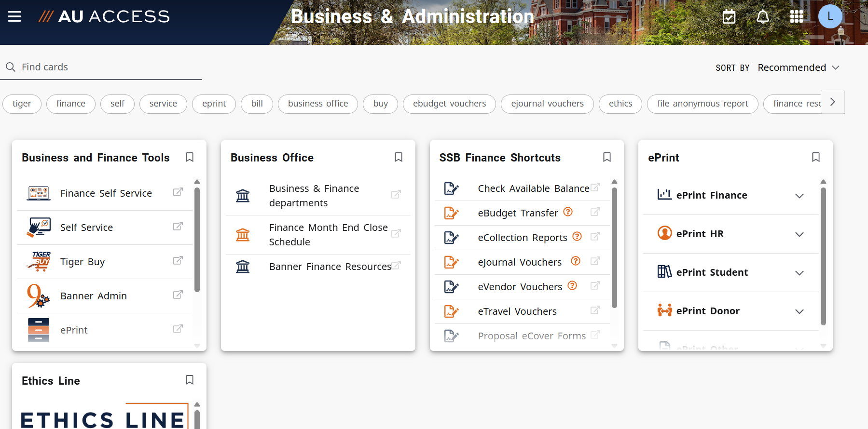Screen dimensions: 868x429
Task: Expand the ePrint HR section
Action: coord(799,234)
